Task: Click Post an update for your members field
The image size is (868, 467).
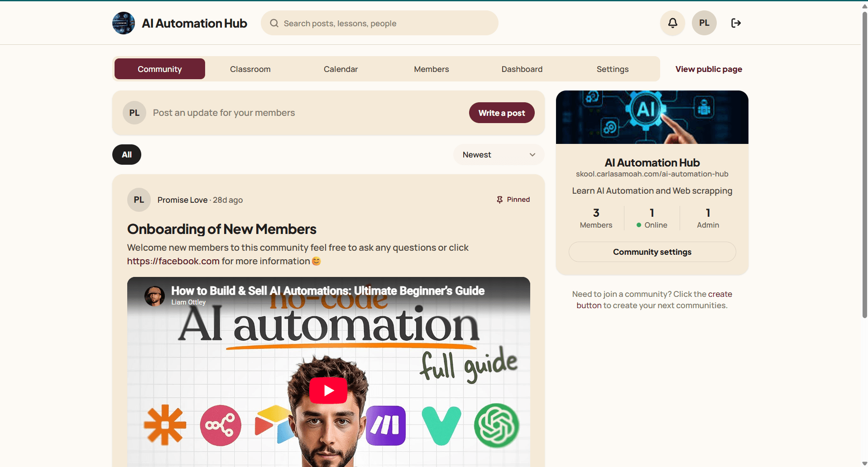Action: (224, 113)
